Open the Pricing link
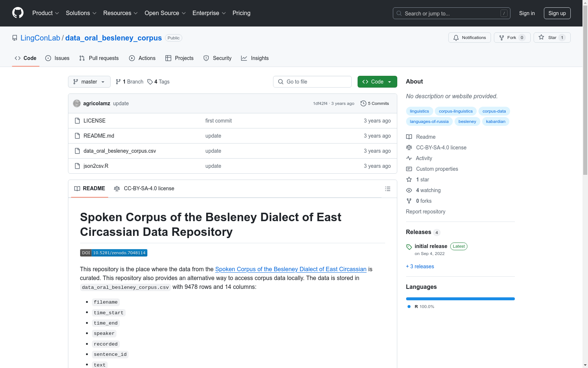This screenshot has width=588, height=368. pos(241,13)
